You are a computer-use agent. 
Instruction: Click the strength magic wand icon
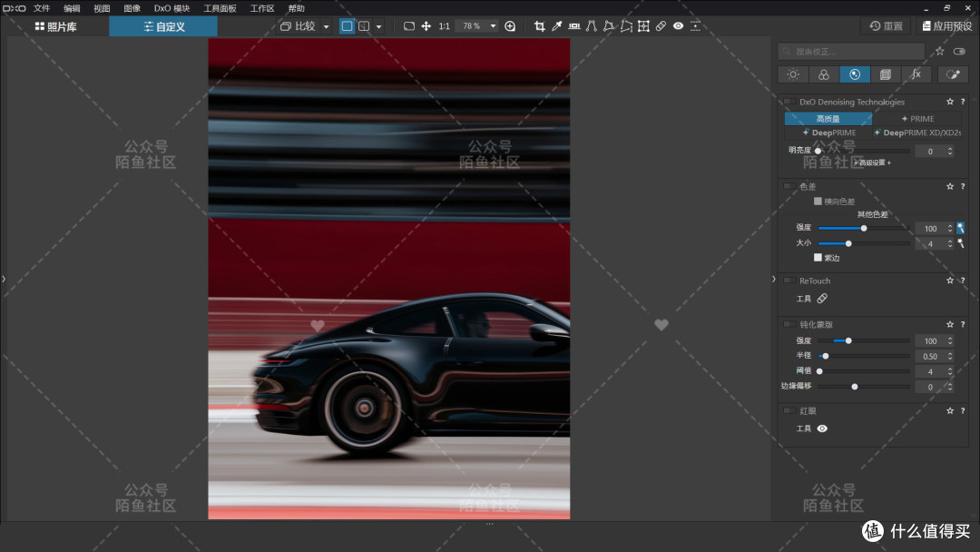point(961,228)
